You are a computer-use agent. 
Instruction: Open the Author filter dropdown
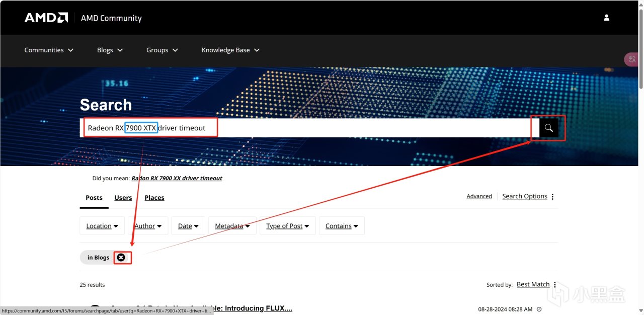pyautogui.click(x=148, y=226)
